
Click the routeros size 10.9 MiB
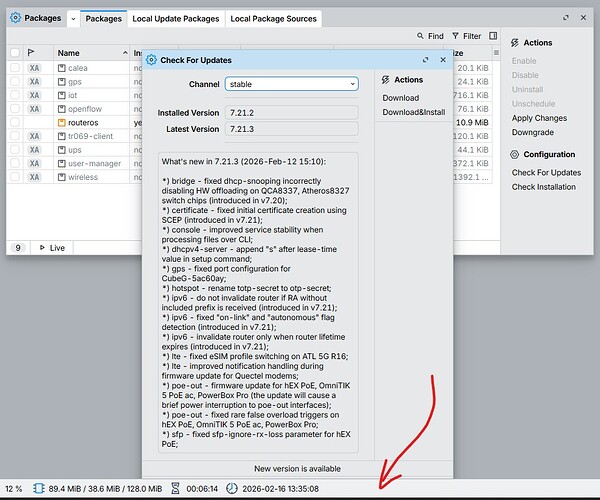pyautogui.click(x=472, y=123)
